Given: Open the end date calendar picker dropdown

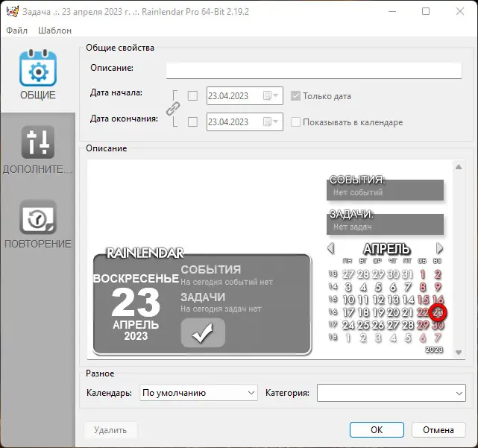Looking at the screenshot, I should [x=271, y=122].
